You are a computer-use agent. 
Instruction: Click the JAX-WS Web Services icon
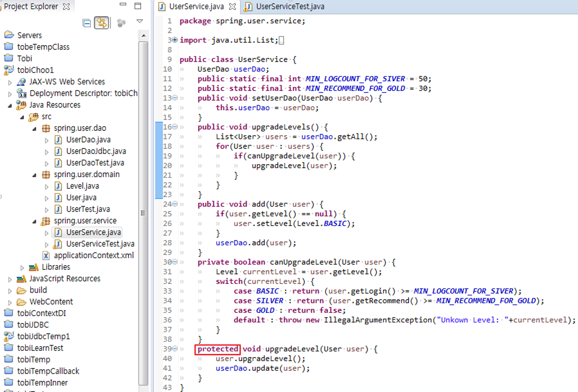point(21,82)
